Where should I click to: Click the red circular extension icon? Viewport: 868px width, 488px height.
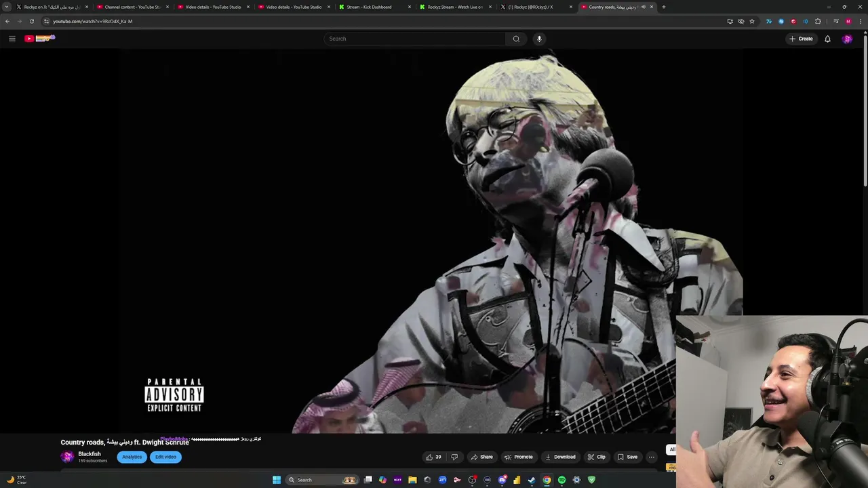click(x=793, y=21)
